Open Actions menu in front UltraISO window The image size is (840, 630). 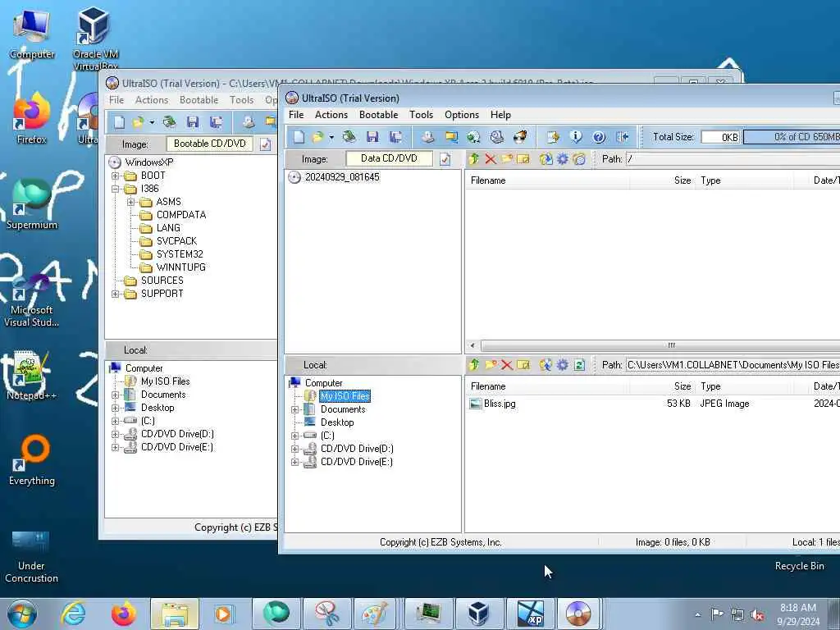click(x=331, y=115)
